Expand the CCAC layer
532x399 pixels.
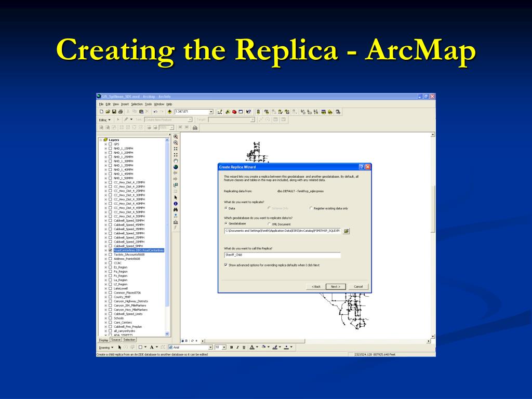[x=105, y=263]
